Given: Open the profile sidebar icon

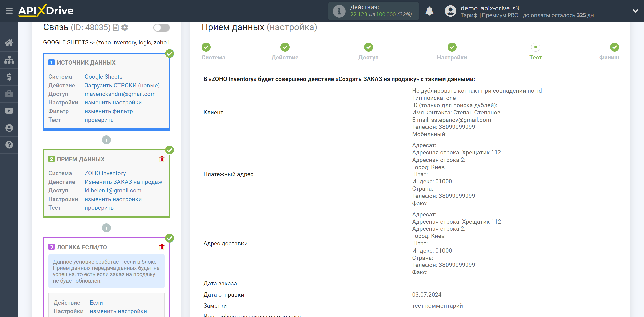Looking at the screenshot, I should pyautogui.click(x=9, y=128).
